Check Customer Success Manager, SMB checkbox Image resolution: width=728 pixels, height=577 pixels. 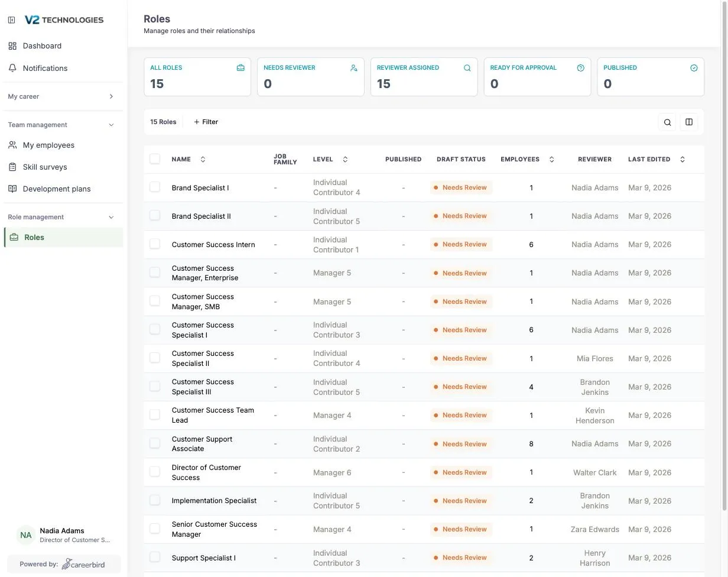pyautogui.click(x=155, y=301)
